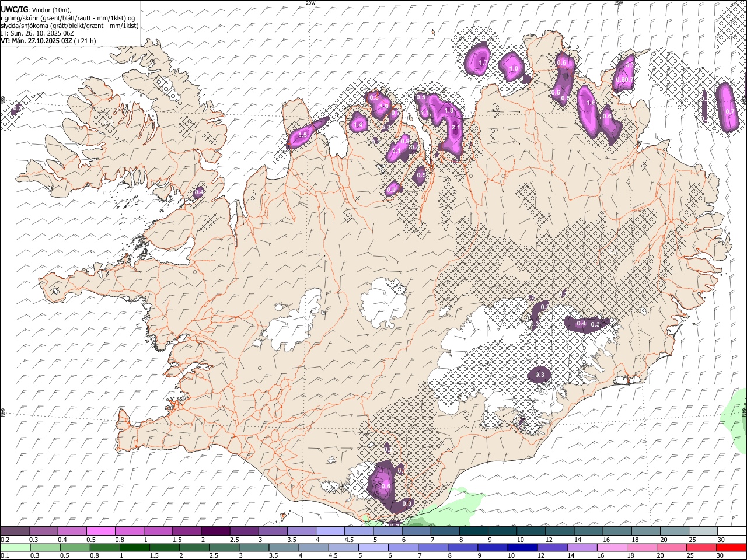747x560 pixels.
Task: Click the 2.1 precipitation value on the map
Action: 456,128
